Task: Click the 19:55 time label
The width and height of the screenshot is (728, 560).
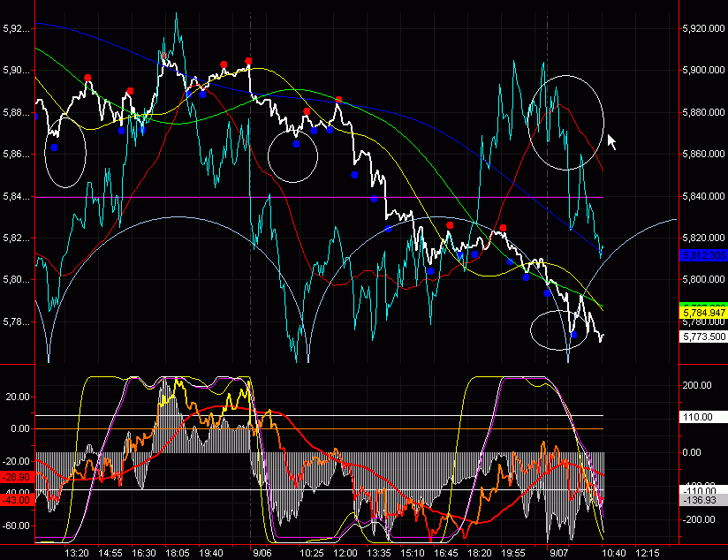Action: pyautogui.click(x=513, y=553)
